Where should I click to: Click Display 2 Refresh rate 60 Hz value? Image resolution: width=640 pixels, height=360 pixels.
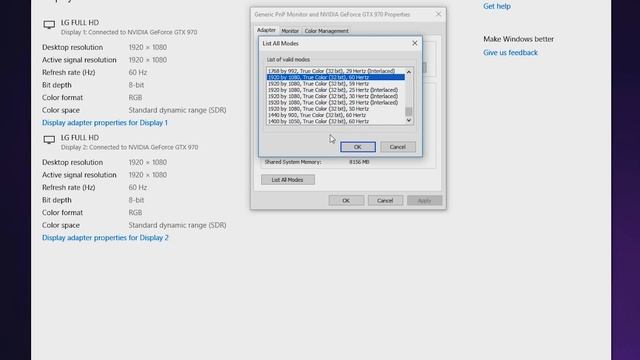coord(138,187)
